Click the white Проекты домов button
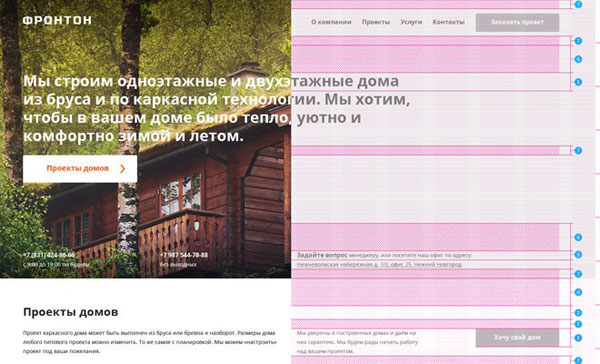 [x=80, y=169]
